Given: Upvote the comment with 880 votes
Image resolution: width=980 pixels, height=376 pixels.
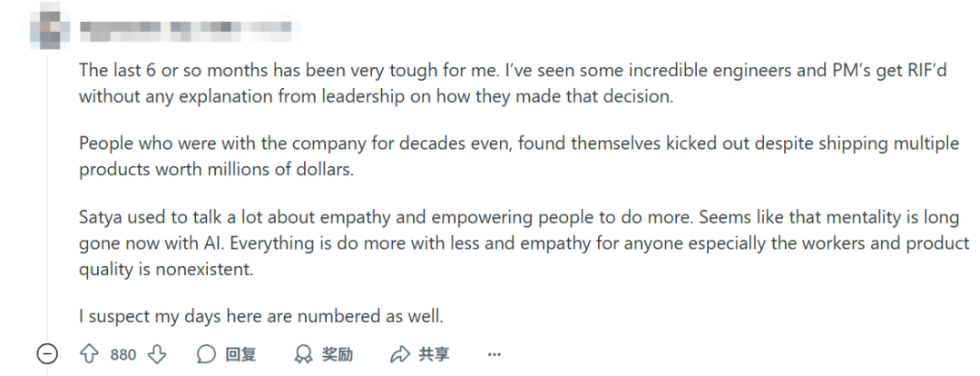Looking at the screenshot, I should click(x=90, y=355).
